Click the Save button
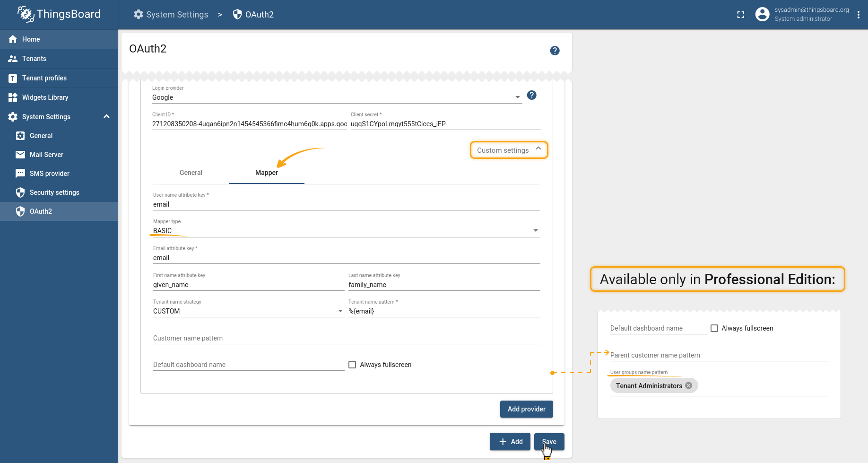868x463 pixels. click(549, 442)
